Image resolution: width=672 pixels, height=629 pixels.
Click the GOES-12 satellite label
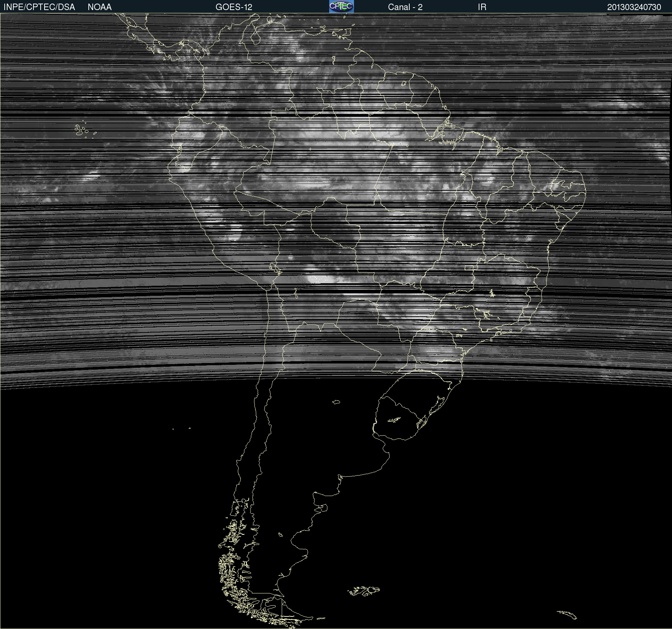234,7
